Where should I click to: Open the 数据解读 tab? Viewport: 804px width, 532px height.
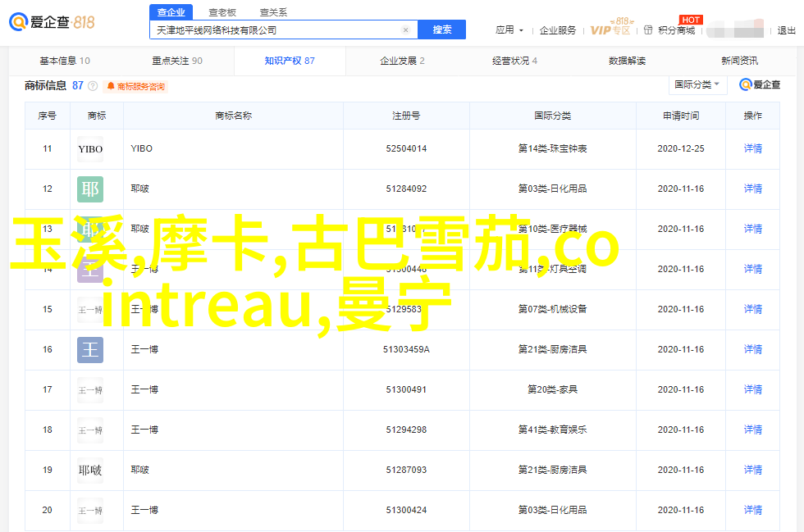pyautogui.click(x=627, y=61)
